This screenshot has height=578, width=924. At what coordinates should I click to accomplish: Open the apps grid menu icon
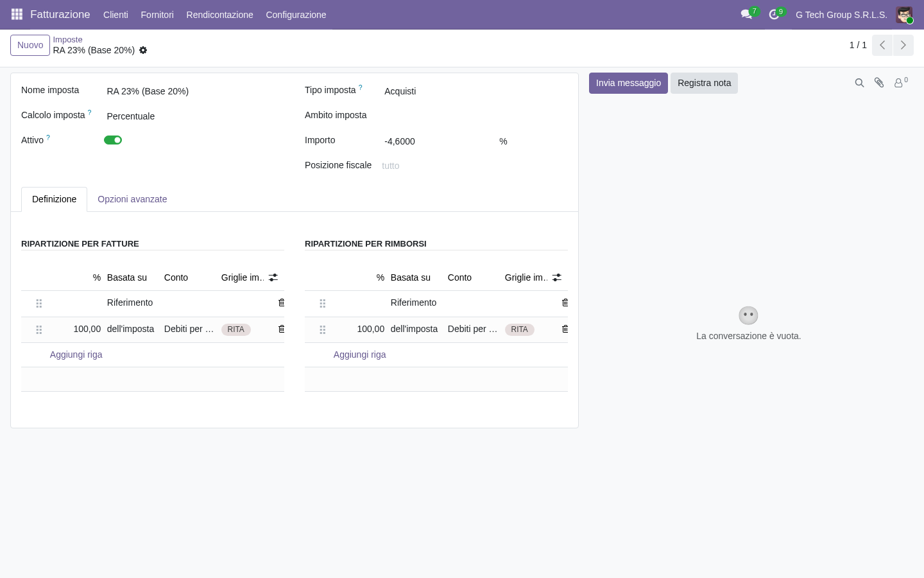(x=17, y=14)
